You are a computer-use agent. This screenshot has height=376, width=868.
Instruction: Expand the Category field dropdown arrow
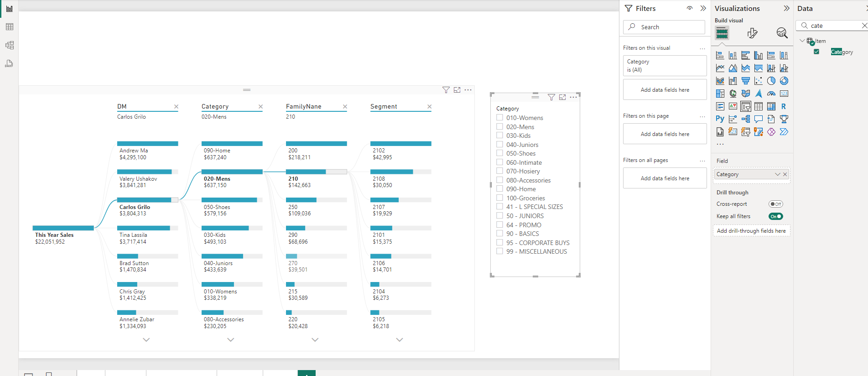click(x=777, y=174)
